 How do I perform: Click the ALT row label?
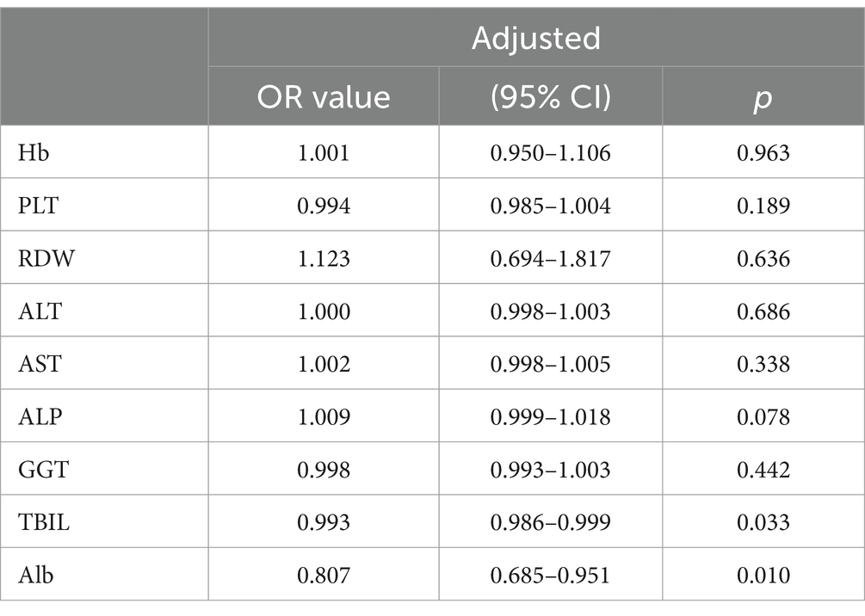[x=40, y=311]
